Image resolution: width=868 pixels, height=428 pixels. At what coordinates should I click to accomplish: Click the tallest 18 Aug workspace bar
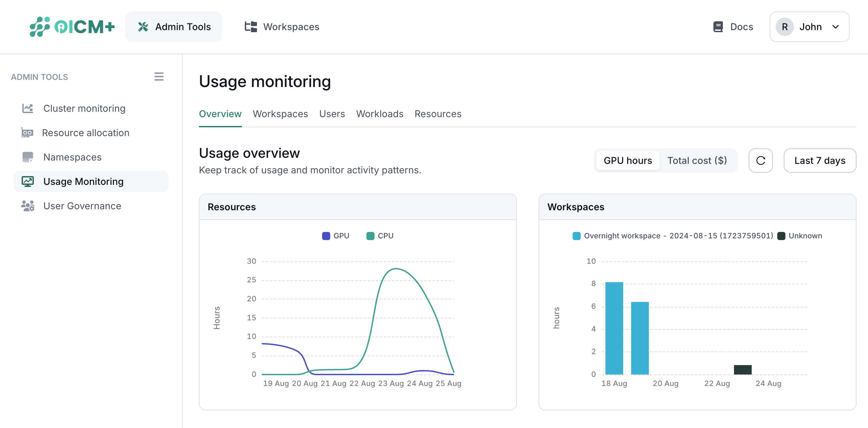pyautogui.click(x=614, y=328)
